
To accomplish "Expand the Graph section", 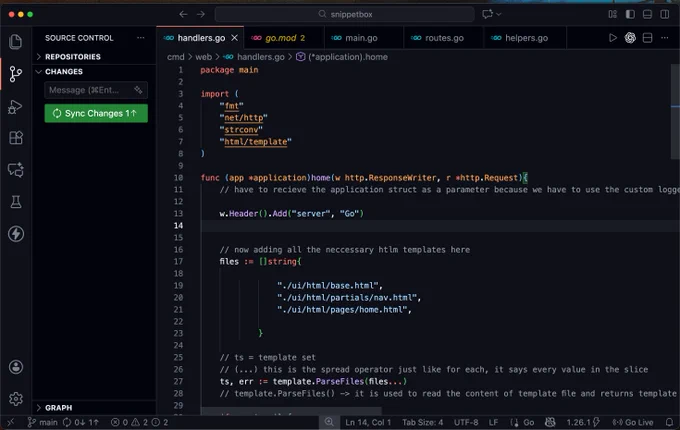I will pyautogui.click(x=94, y=408).
